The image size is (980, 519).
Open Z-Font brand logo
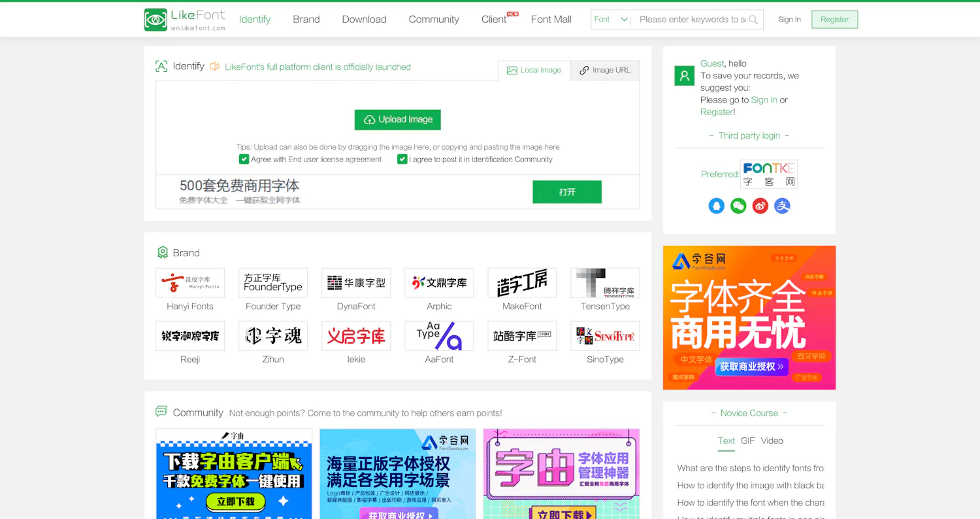click(x=522, y=336)
